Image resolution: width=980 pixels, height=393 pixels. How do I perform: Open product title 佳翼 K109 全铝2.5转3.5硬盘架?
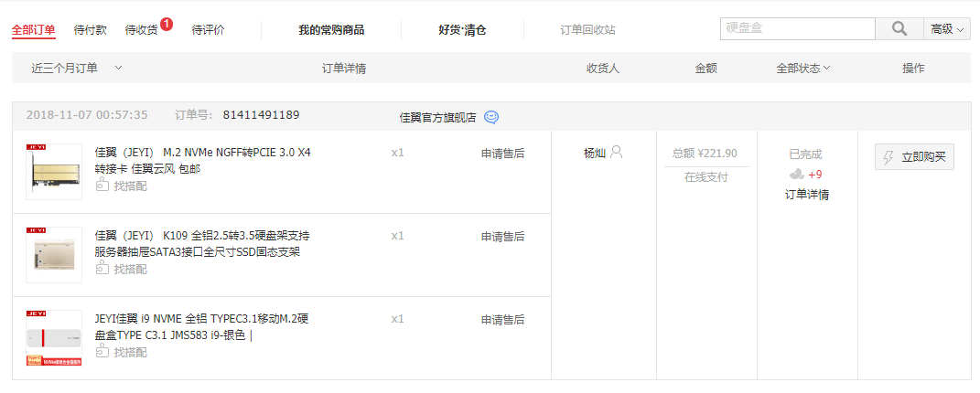click(202, 243)
